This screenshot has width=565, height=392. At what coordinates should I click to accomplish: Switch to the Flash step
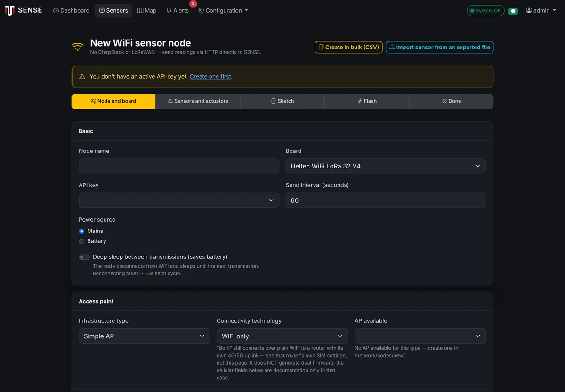pyautogui.click(x=367, y=101)
